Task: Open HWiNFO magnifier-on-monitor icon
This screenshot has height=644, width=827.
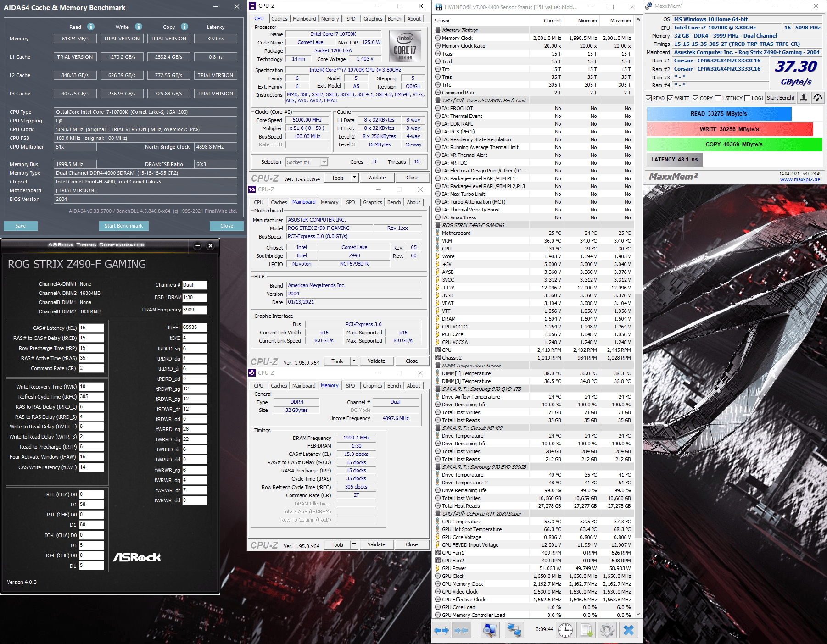Action: tap(490, 630)
